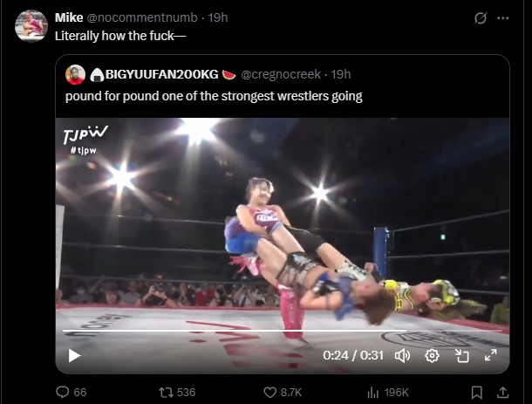
Task: Share the post via upload icon
Action: [x=502, y=393]
